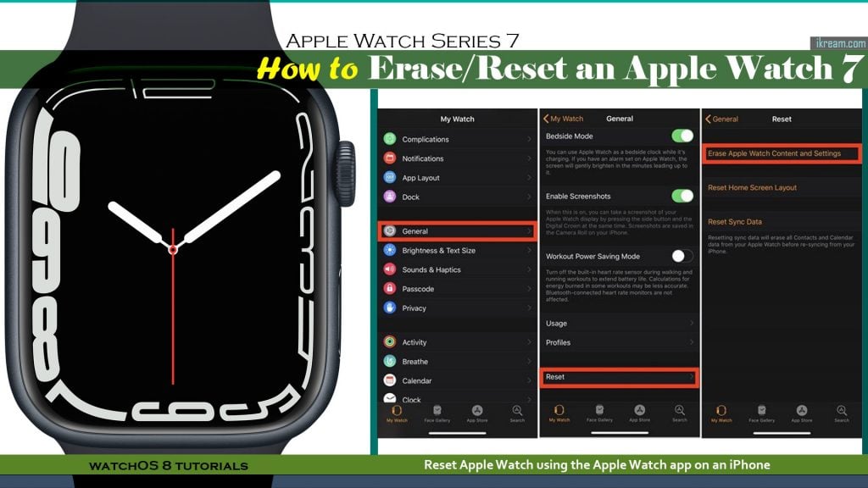Open App Store tab in General screen
Screen dimensions: 868x488
pyautogui.click(x=639, y=413)
